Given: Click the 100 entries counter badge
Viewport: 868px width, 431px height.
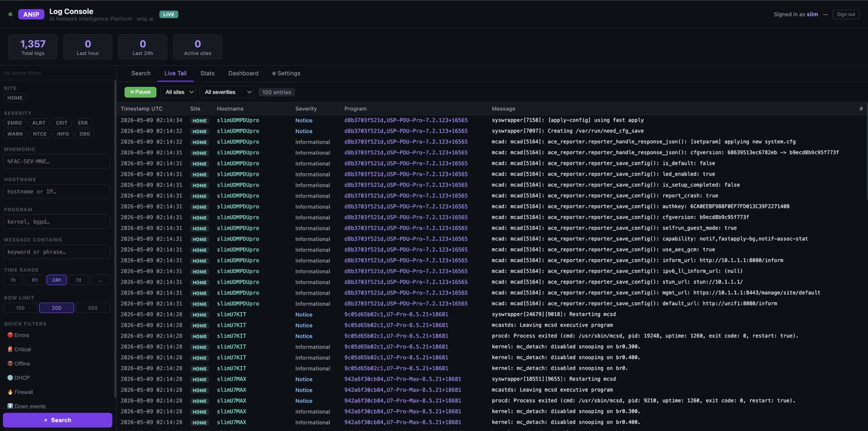Looking at the screenshot, I should tap(276, 92).
